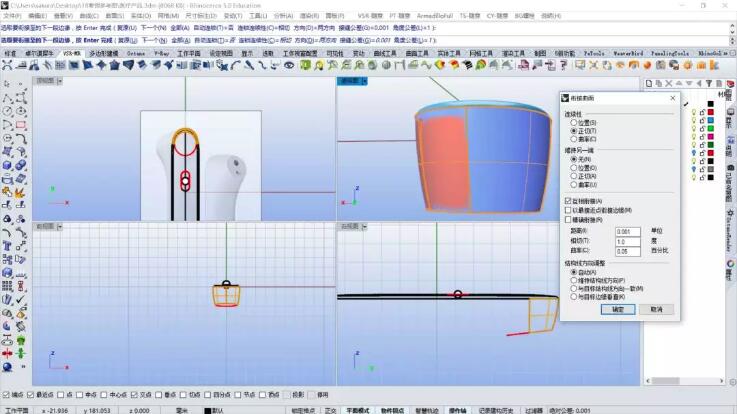Click the new layer icon in layers panel

[649, 84]
